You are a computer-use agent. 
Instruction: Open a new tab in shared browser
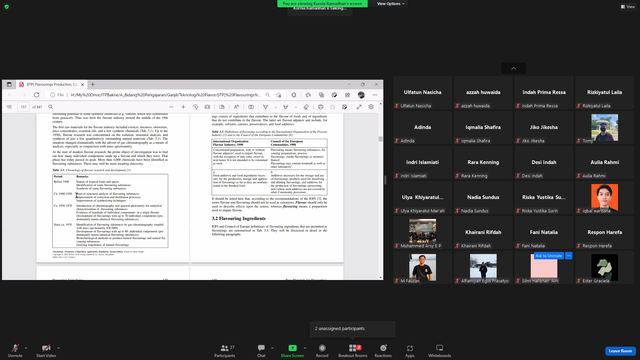coord(93,84)
